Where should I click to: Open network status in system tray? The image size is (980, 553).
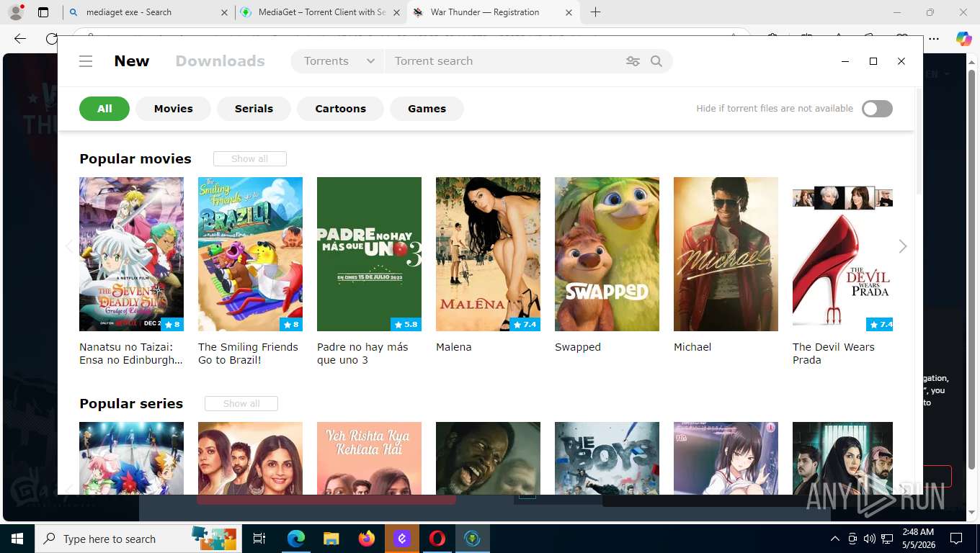(888, 539)
